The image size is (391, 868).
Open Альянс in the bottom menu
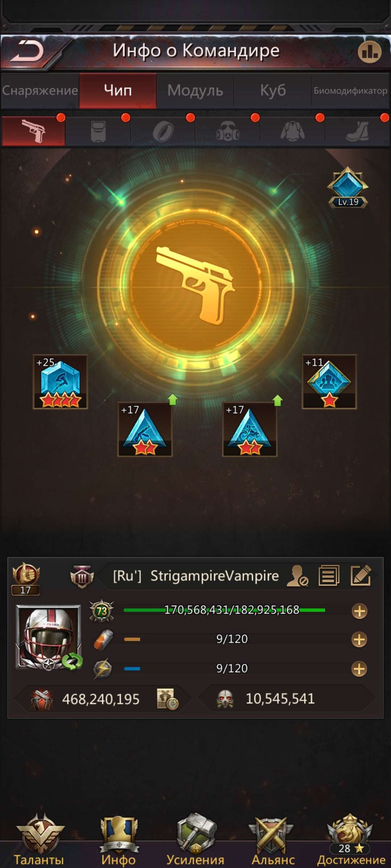(x=273, y=840)
